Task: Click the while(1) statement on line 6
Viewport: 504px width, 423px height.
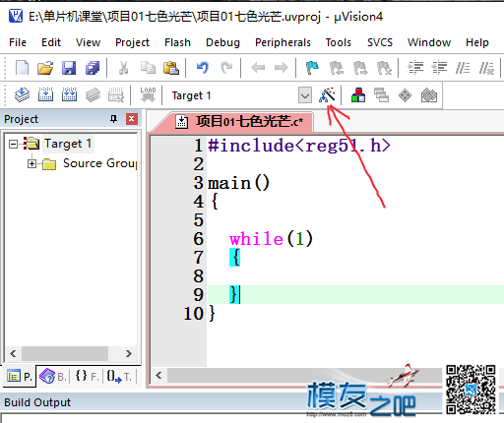Action: tap(271, 239)
